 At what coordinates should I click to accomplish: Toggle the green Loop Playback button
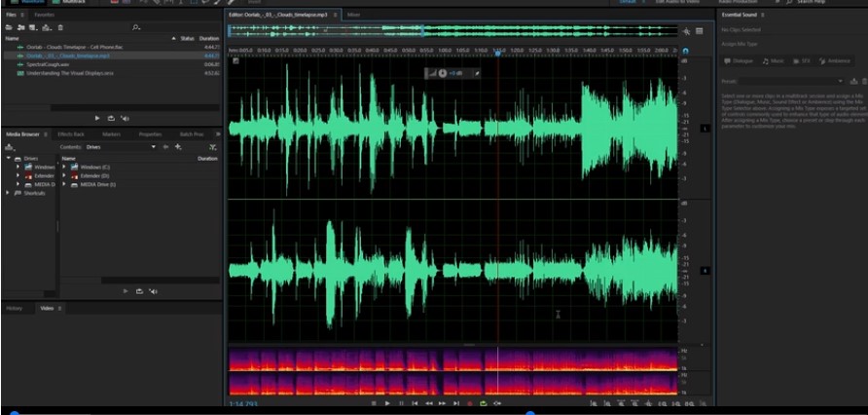coord(484,404)
